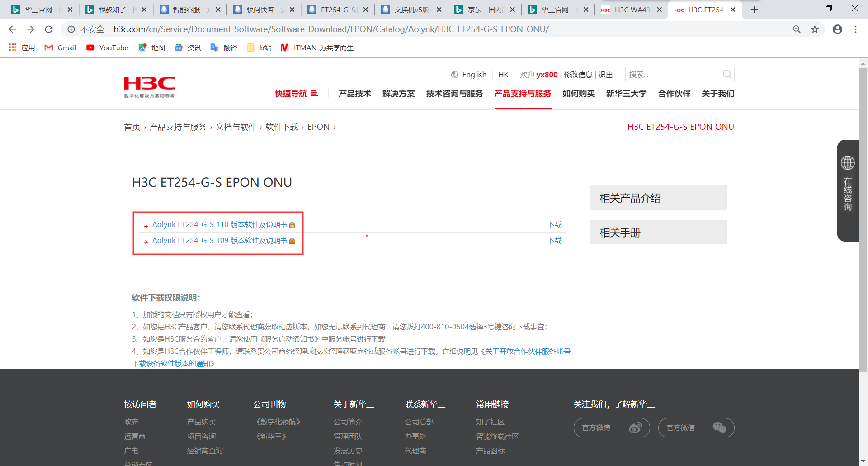Click 文档与软件 breadcrumb link

tap(236, 127)
